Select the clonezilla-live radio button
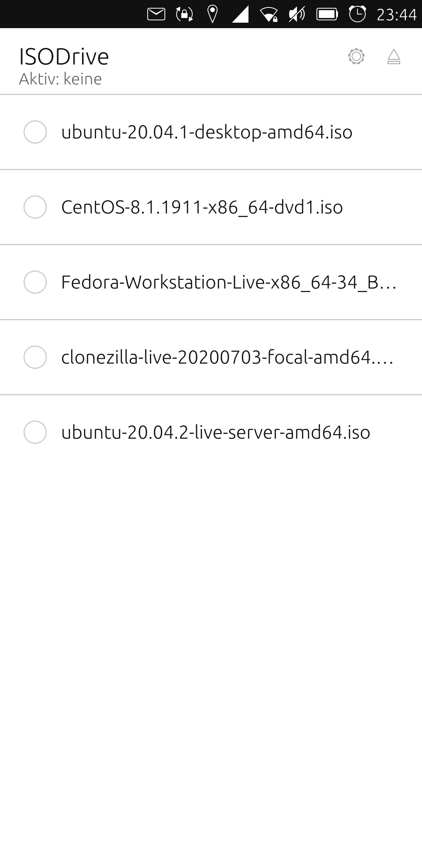This screenshot has height=868, width=422. point(35,357)
